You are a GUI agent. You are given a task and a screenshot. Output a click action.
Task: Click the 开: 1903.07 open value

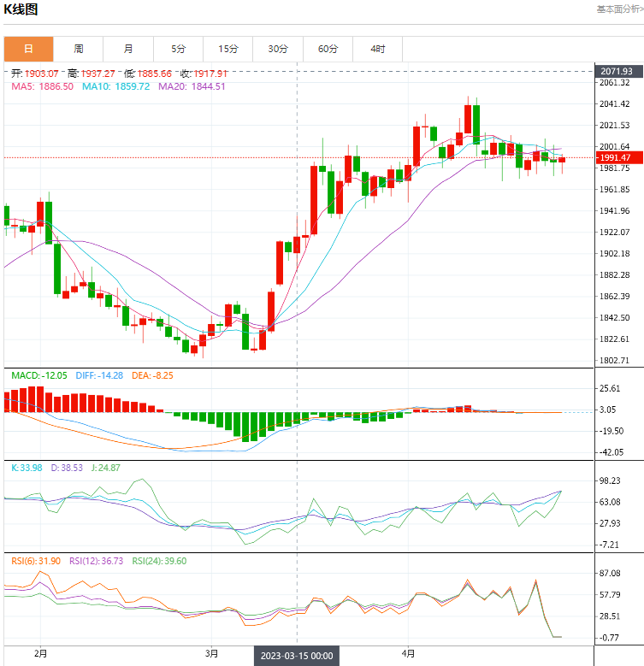[x=35, y=74]
